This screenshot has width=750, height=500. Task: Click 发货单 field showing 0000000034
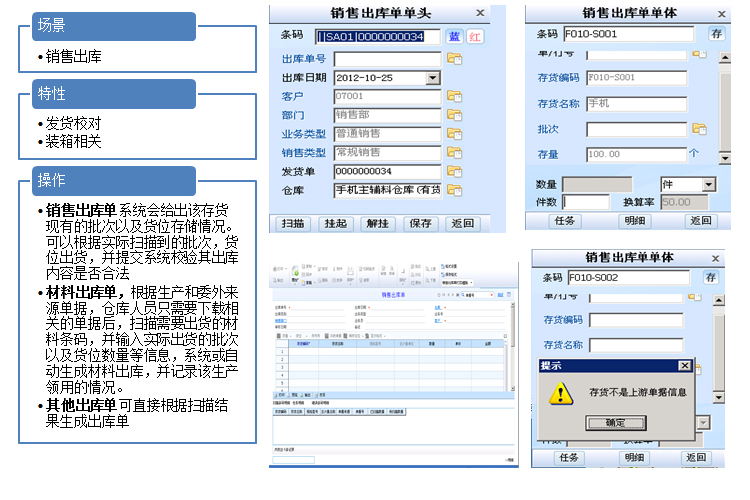[387, 171]
